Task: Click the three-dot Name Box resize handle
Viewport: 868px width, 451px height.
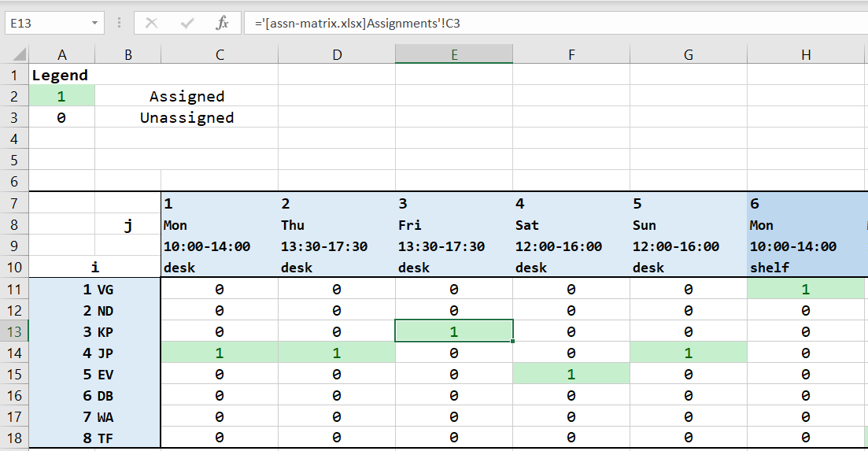Action: point(119,23)
